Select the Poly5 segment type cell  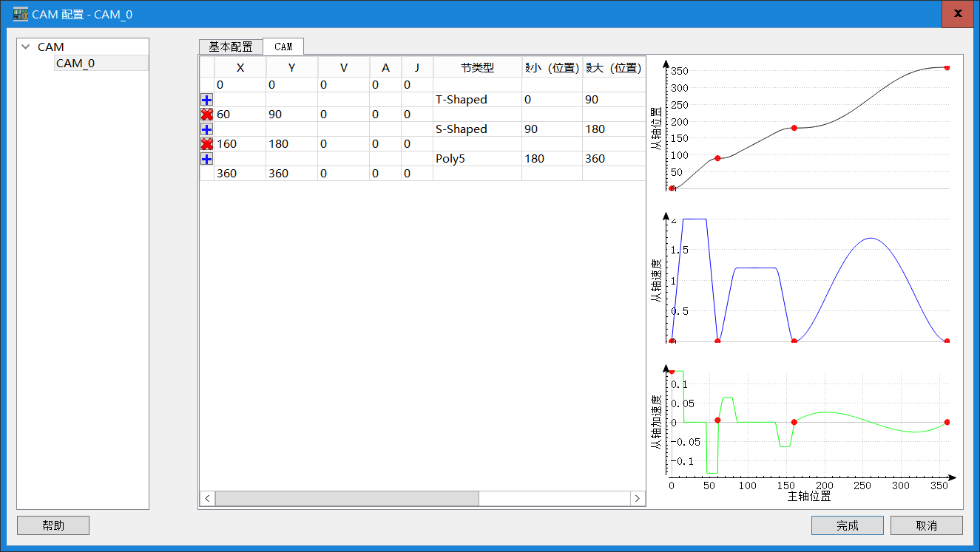click(476, 159)
